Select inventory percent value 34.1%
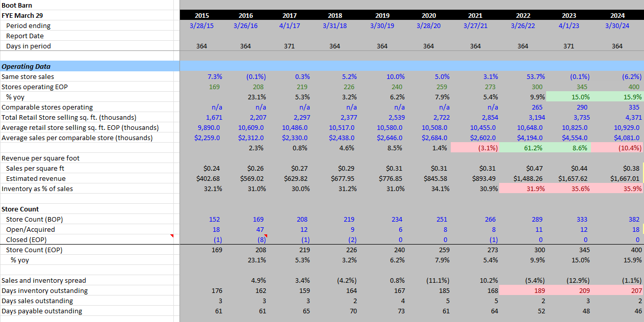Screen dimensions: 644x322 (x=440, y=189)
